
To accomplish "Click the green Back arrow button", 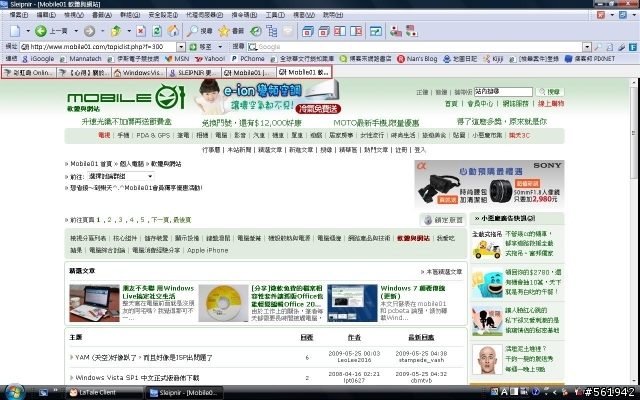I will (x=41, y=31).
